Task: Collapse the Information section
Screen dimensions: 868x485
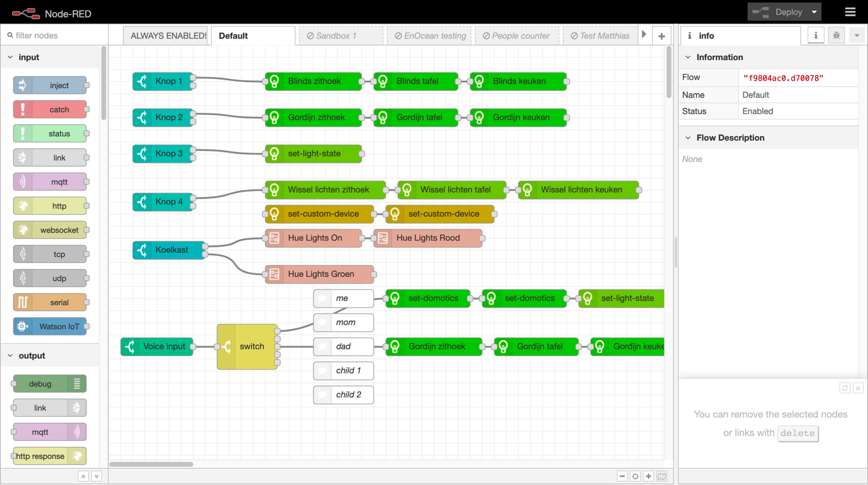Action: tap(688, 57)
